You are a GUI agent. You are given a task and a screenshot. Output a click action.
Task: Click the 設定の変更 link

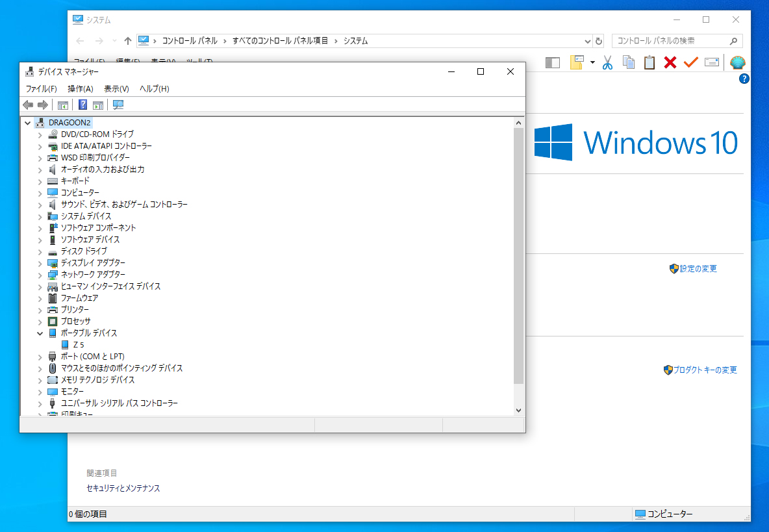(x=698, y=269)
